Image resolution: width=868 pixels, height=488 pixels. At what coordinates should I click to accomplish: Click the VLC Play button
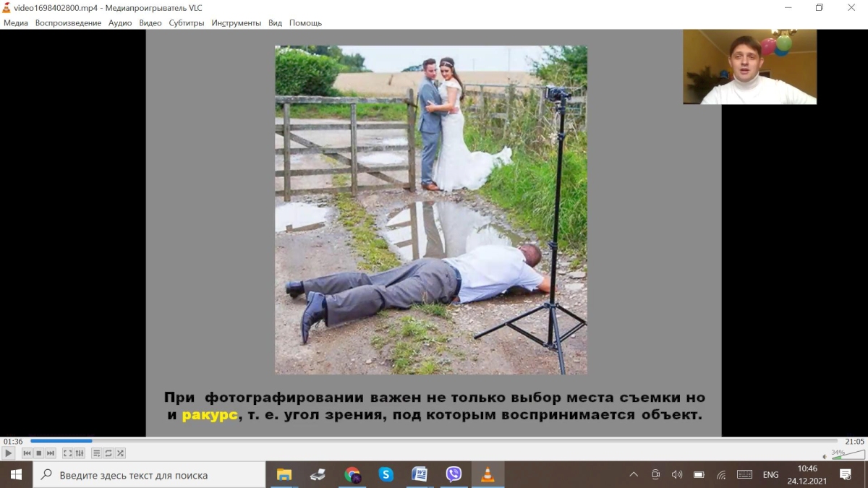[9, 453]
